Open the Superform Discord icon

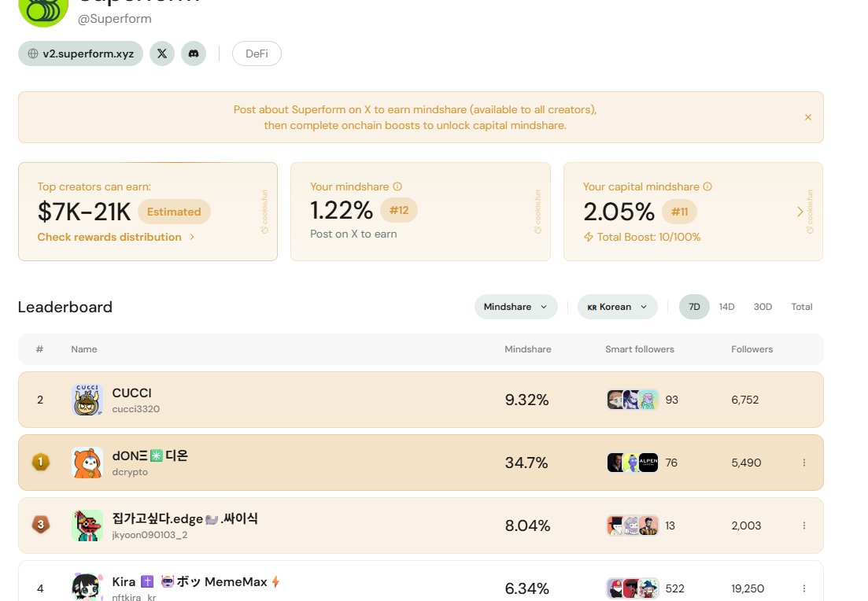point(194,53)
